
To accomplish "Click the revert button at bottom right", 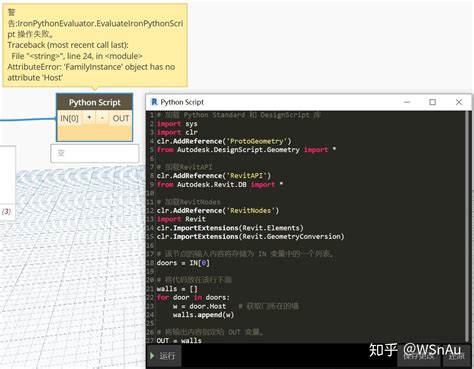I will [456, 356].
